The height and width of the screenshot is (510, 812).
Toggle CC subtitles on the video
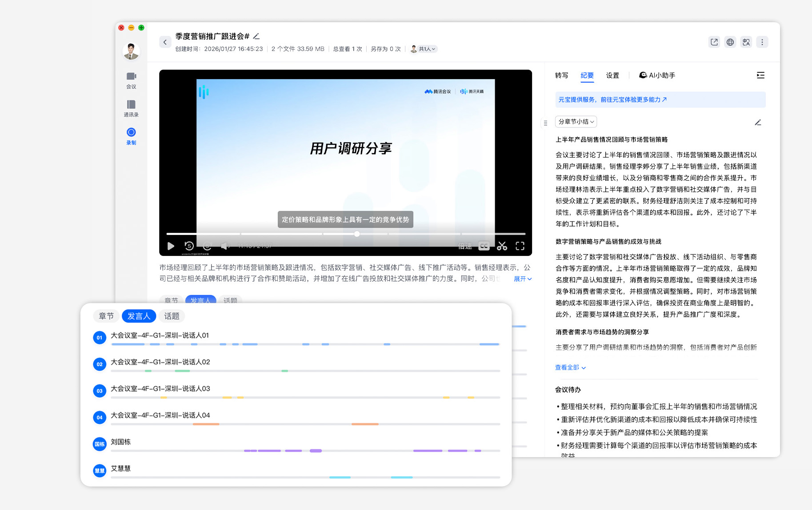[x=484, y=246]
